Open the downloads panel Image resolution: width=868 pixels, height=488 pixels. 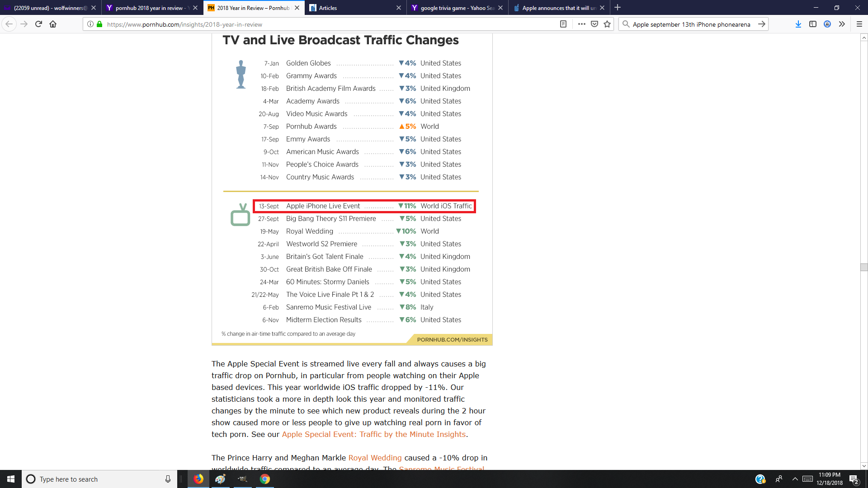coord(798,24)
